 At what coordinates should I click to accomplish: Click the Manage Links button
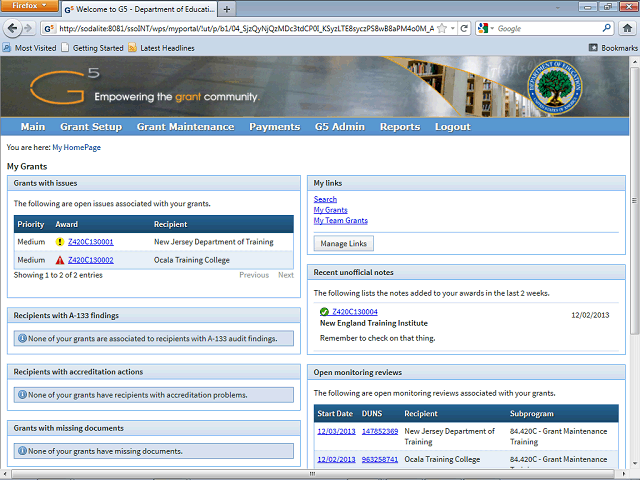click(343, 244)
